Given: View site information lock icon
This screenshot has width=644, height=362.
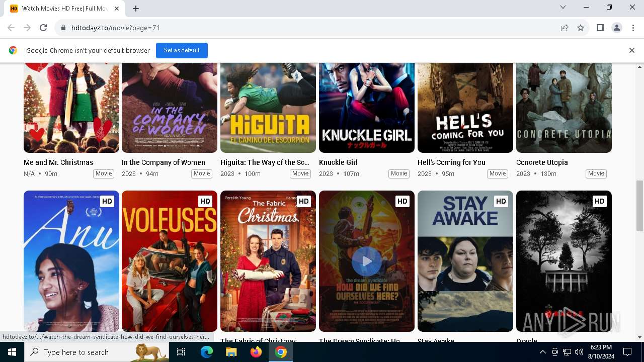Looking at the screenshot, I should pos(63,28).
